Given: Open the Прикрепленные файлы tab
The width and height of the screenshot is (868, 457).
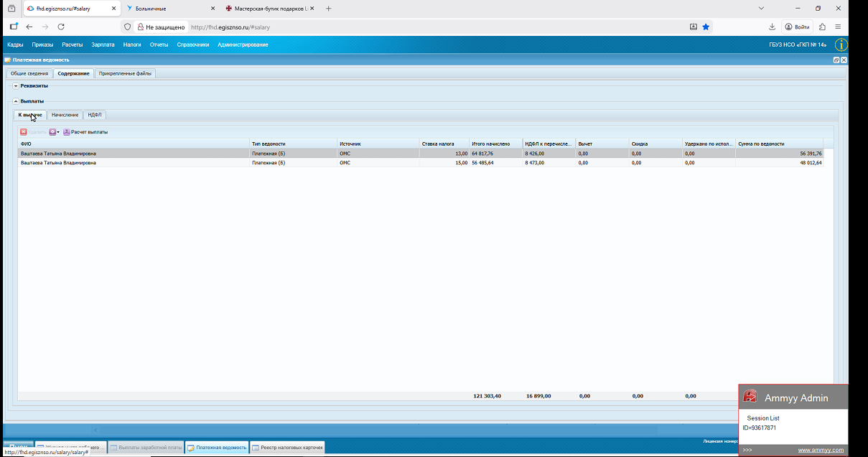Looking at the screenshot, I should pyautogui.click(x=125, y=73).
